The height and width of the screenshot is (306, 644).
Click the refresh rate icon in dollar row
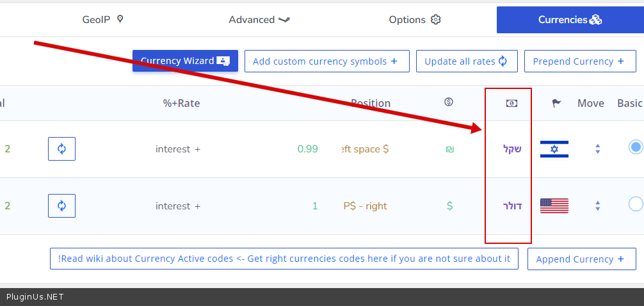click(61, 205)
